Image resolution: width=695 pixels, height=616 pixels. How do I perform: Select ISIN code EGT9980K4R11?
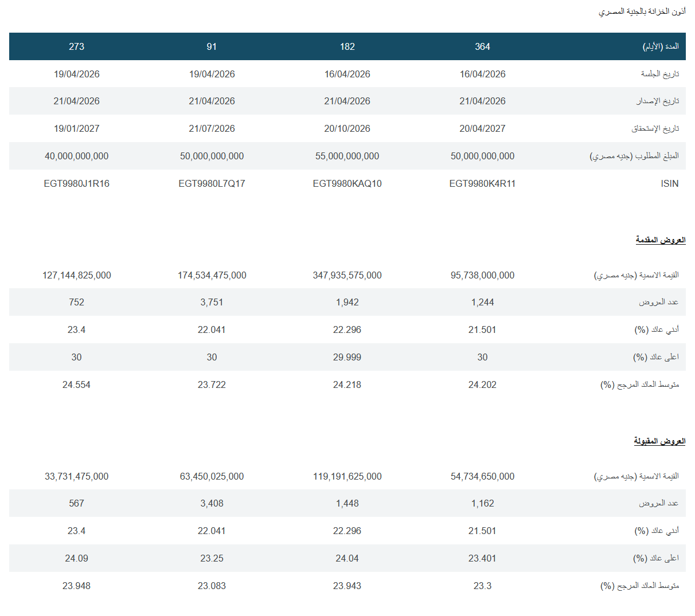(x=482, y=183)
